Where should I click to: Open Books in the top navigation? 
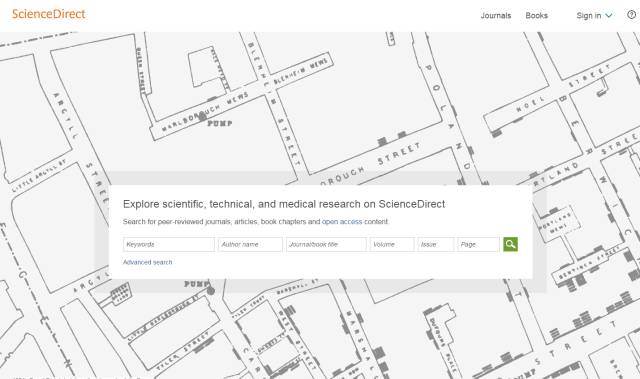tap(536, 16)
